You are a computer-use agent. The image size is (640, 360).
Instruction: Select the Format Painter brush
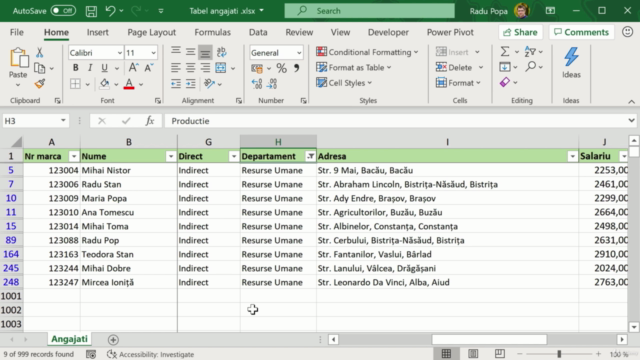40,84
